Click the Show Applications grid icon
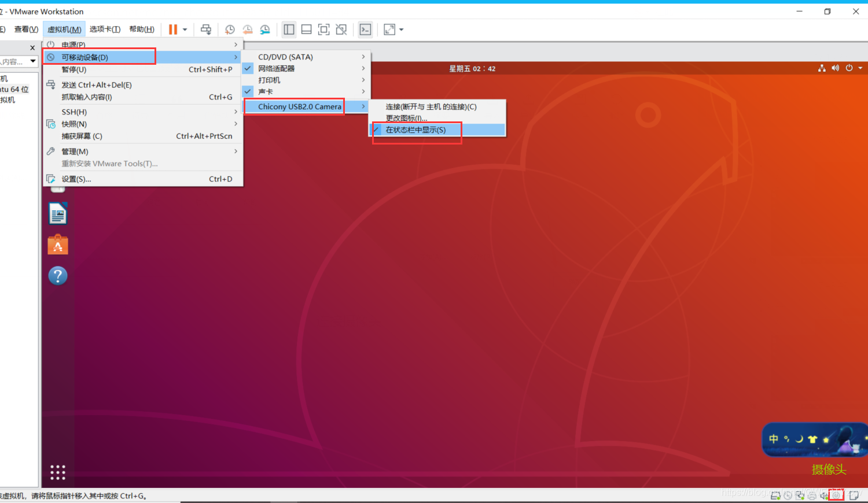 click(x=58, y=473)
